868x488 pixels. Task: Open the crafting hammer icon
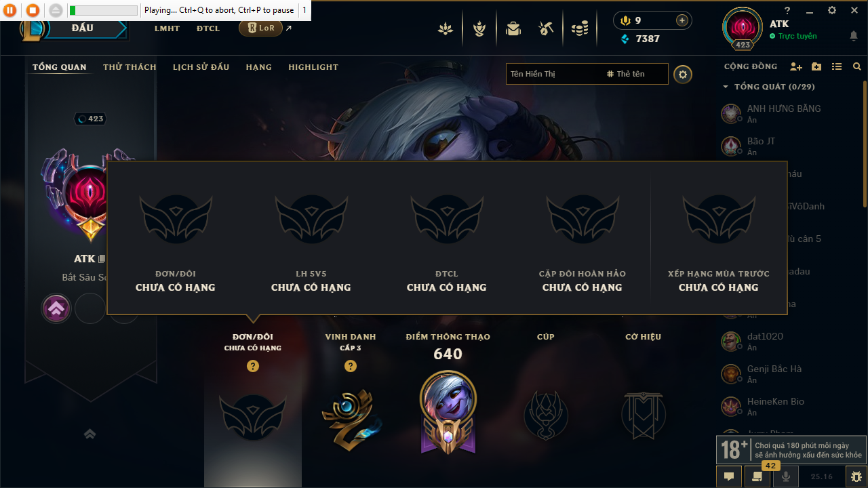[x=546, y=28]
